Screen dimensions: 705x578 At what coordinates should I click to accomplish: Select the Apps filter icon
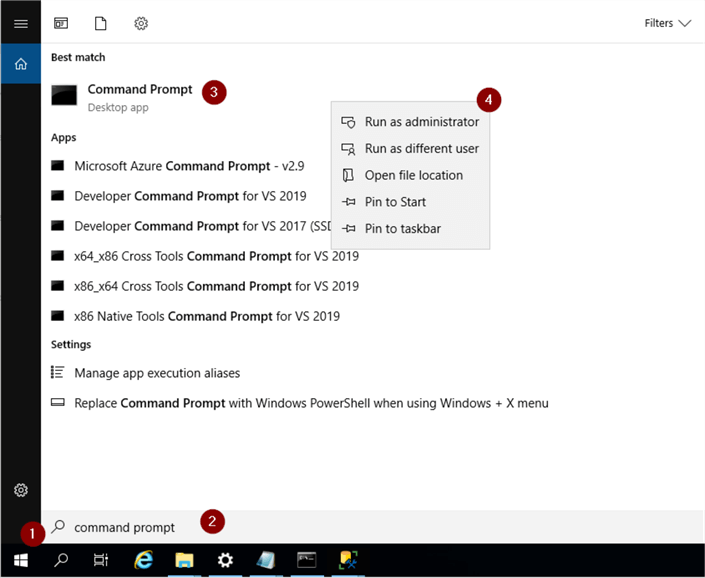pyautogui.click(x=61, y=23)
